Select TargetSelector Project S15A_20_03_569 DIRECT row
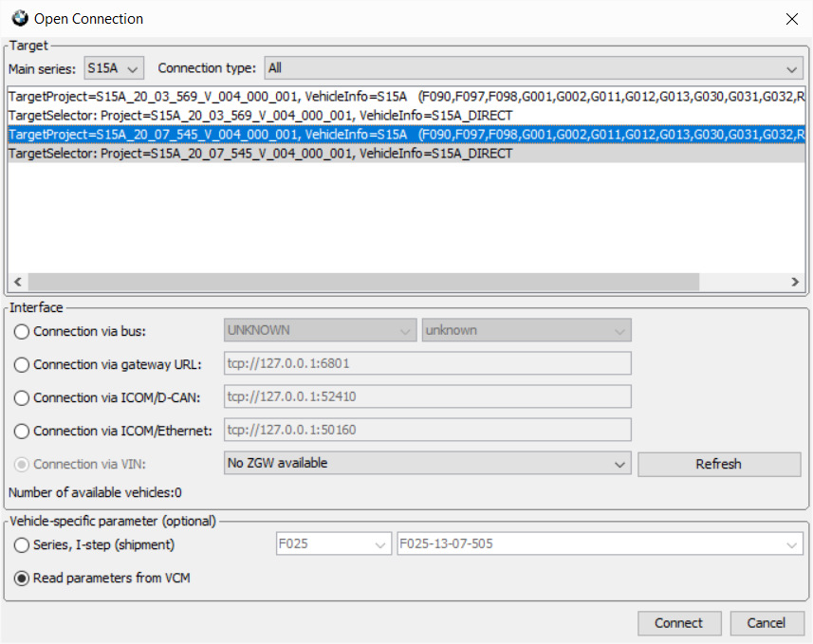813x644 pixels. 406,115
